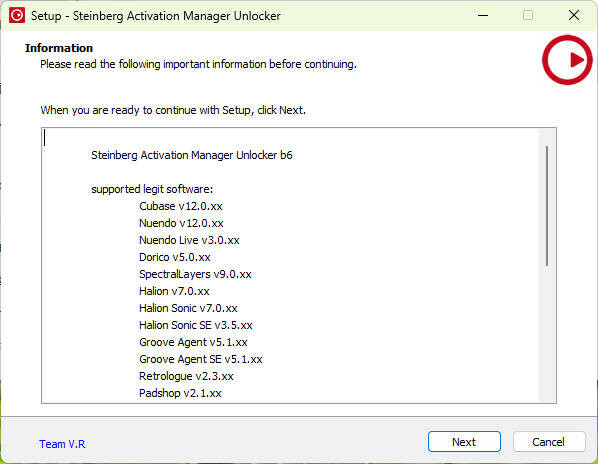Click the 'SpectralLayers v9.0.xx' line
Image resolution: width=598 pixels, height=464 pixels.
tap(195, 274)
